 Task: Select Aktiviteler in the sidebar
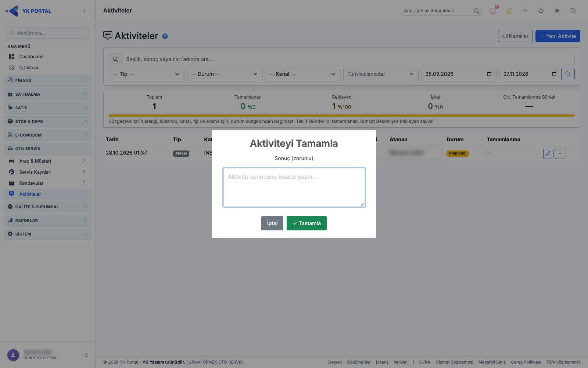pyautogui.click(x=48, y=194)
